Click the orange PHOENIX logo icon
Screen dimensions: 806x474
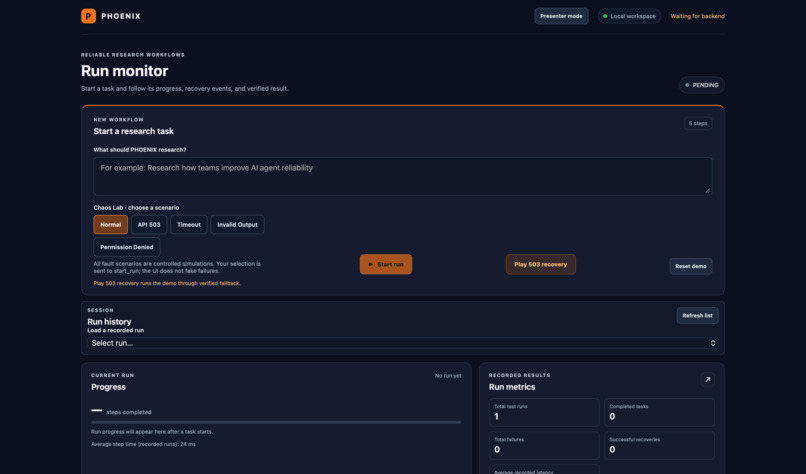(x=88, y=16)
